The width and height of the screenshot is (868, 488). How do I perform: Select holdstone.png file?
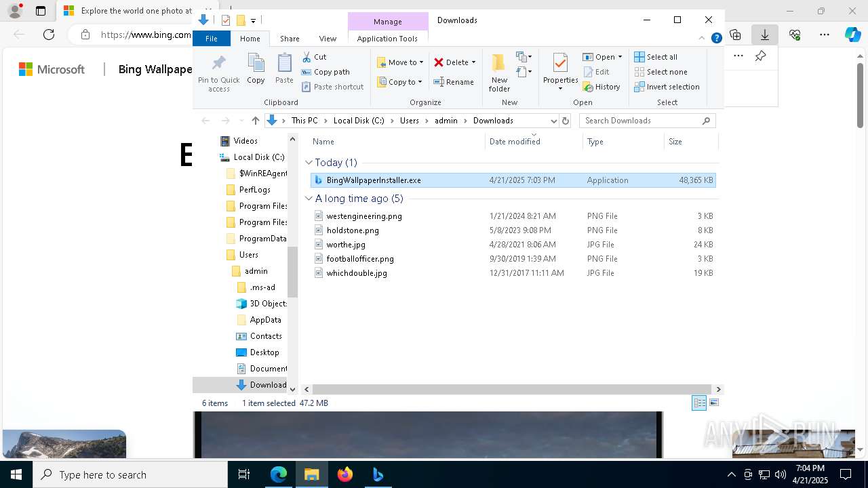coord(513,230)
